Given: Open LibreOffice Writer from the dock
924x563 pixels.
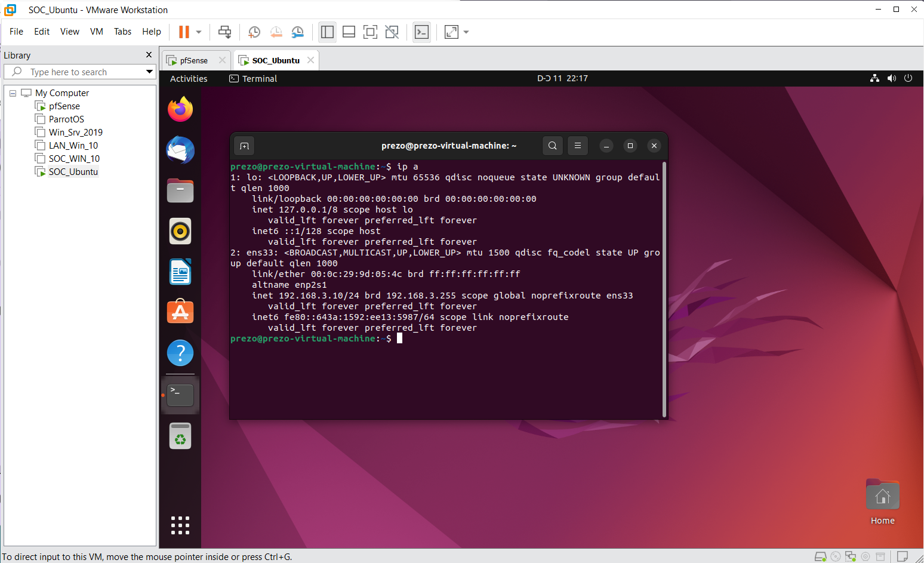Looking at the screenshot, I should coord(180,272).
